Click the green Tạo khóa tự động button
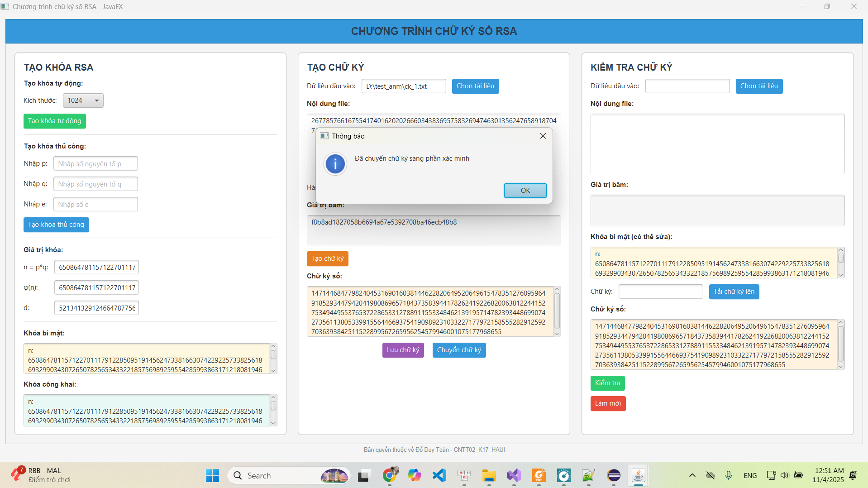The image size is (868, 488). coord(55,121)
